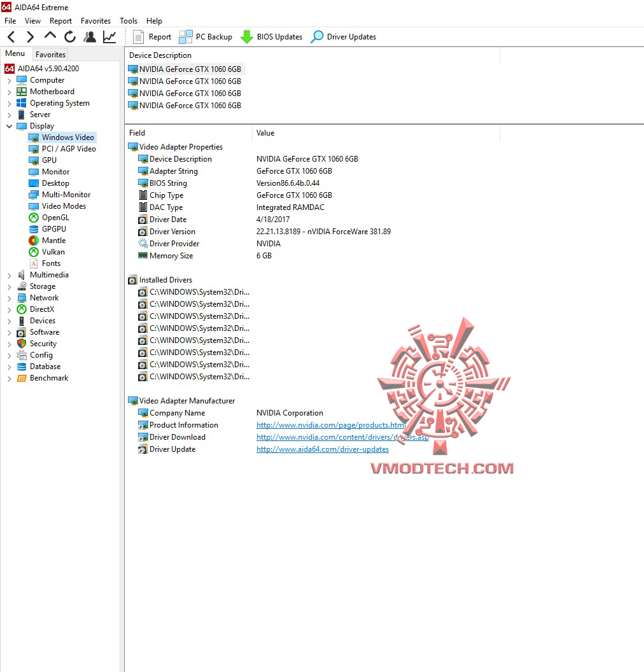Open the aida64.com driver-updates link
644x672 pixels.
point(323,449)
